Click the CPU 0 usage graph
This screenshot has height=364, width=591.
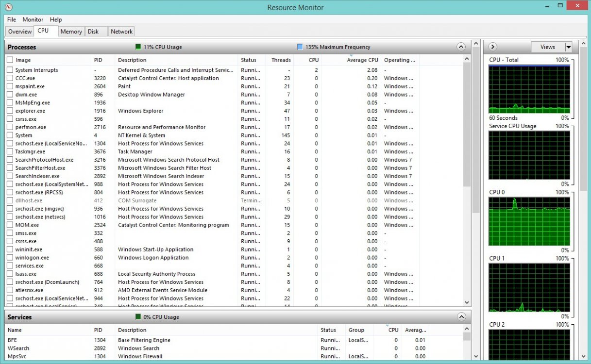tap(529, 221)
